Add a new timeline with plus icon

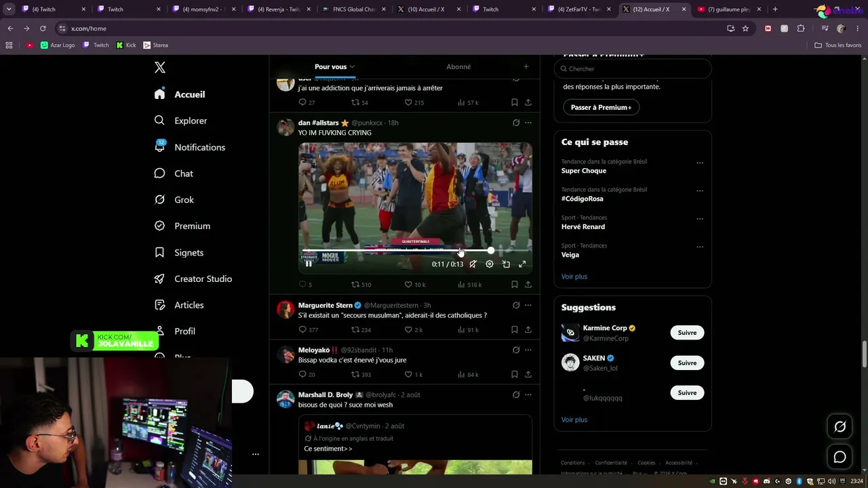(x=526, y=66)
